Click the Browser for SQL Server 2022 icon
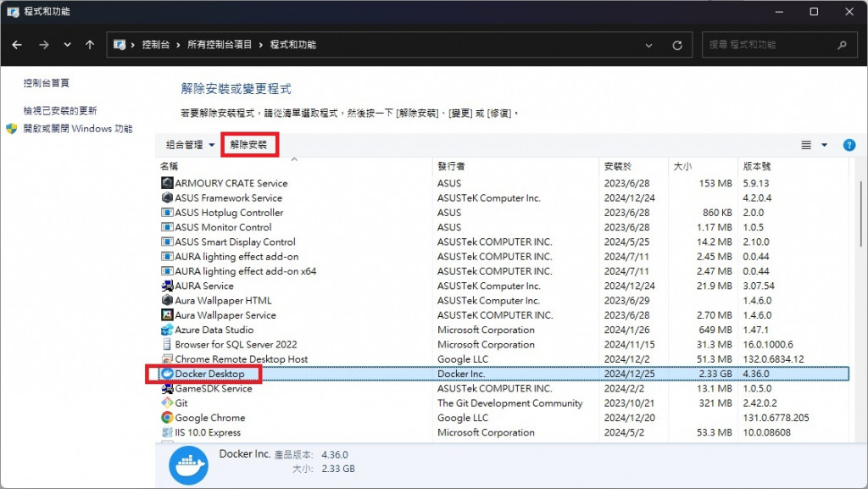This screenshot has height=489, width=868. coord(167,344)
